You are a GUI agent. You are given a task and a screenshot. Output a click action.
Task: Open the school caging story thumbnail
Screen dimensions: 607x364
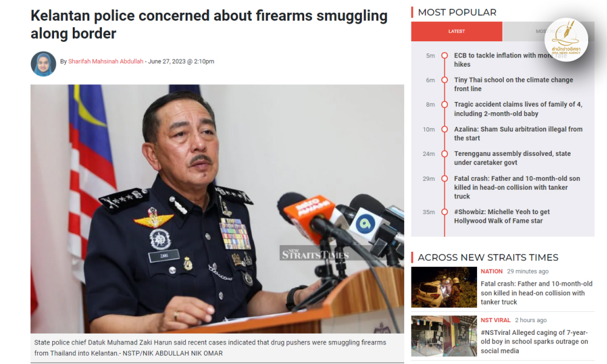(444, 335)
